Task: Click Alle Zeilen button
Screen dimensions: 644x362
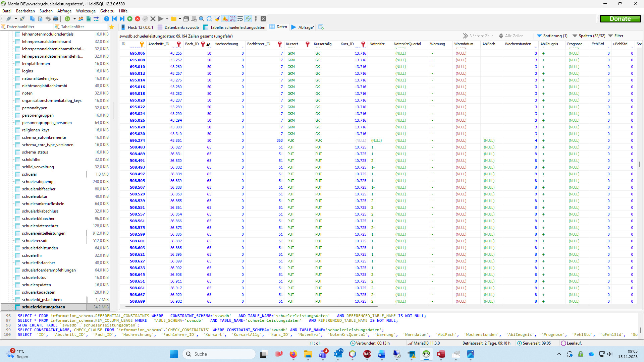Action: [511, 36]
